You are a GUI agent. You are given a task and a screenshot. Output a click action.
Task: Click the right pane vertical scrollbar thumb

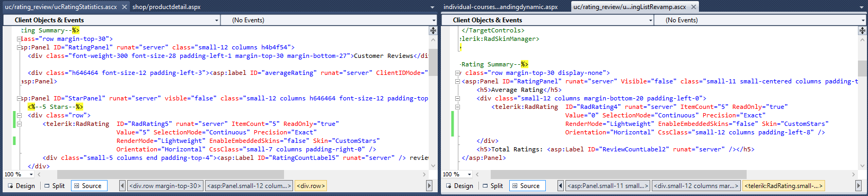(862, 69)
